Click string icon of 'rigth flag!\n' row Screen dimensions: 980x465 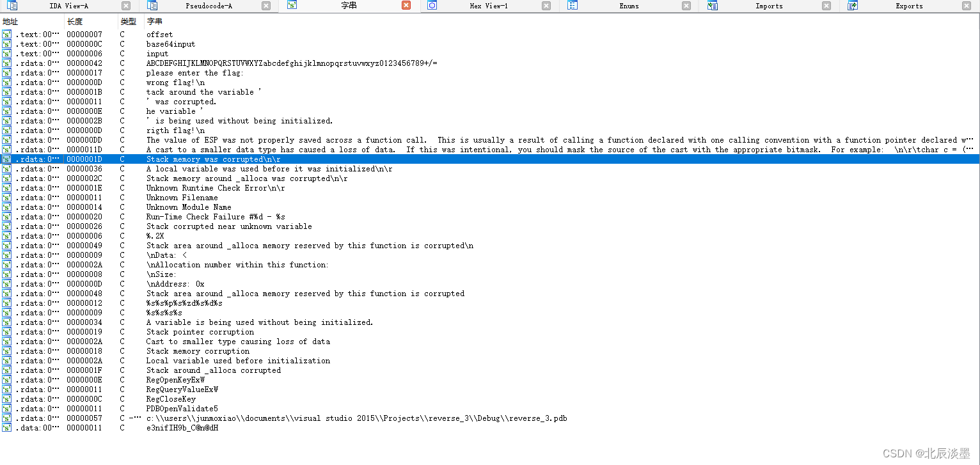pyautogui.click(x=7, y=130)
